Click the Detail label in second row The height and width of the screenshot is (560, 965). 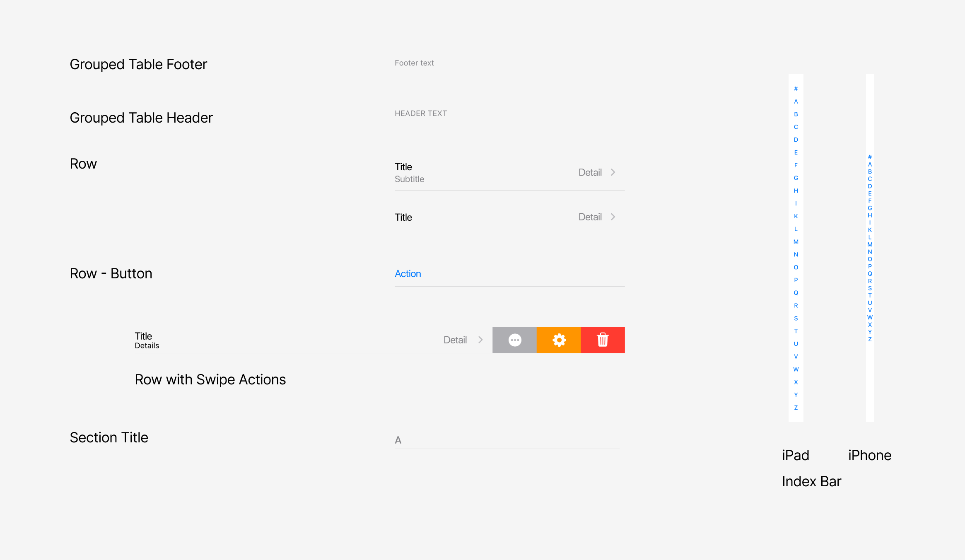590,217
